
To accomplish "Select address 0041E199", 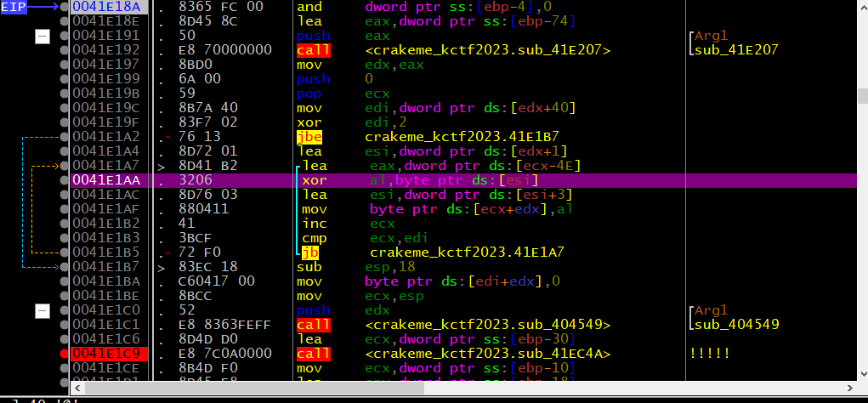I will tap(107, 79).
